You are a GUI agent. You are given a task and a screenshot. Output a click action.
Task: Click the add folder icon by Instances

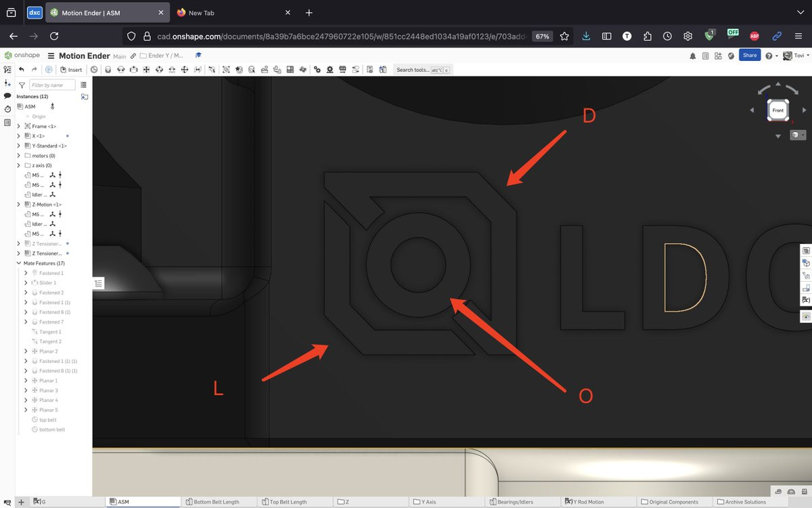(x=84, y=97)
